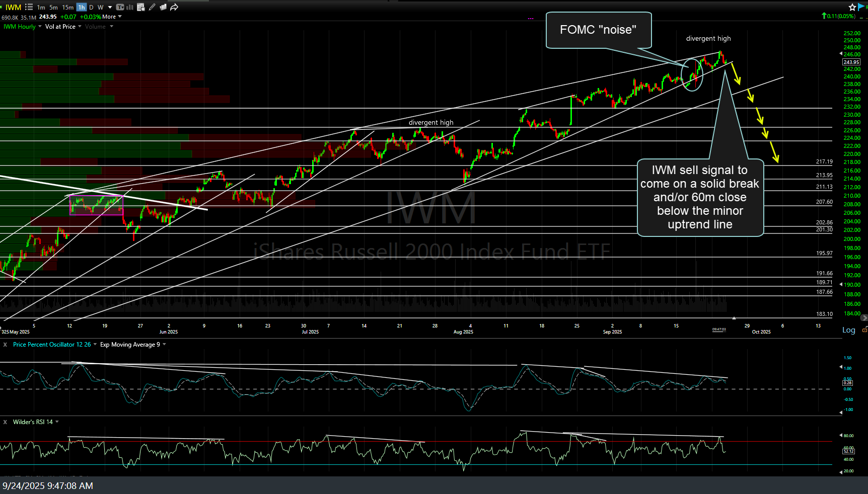Select the Wilder's RSI 14 indicator label
This screenshot has width=868, height=494.
point(34,422)
